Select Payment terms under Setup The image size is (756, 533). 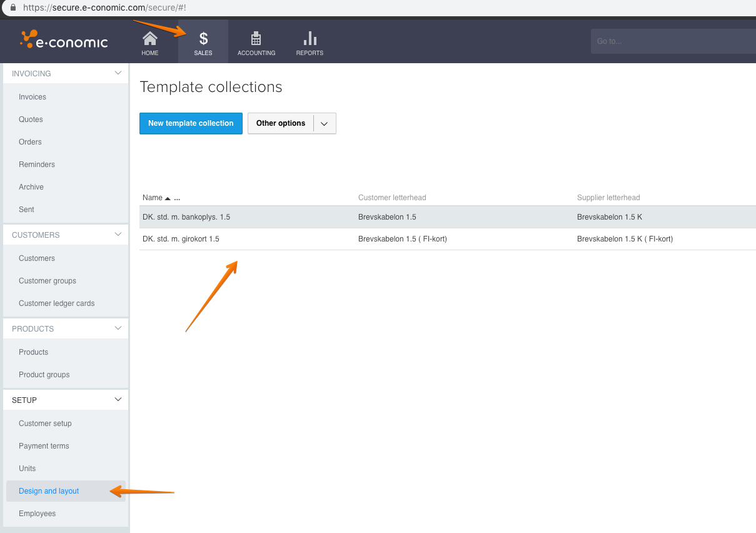tap(44, 445)
